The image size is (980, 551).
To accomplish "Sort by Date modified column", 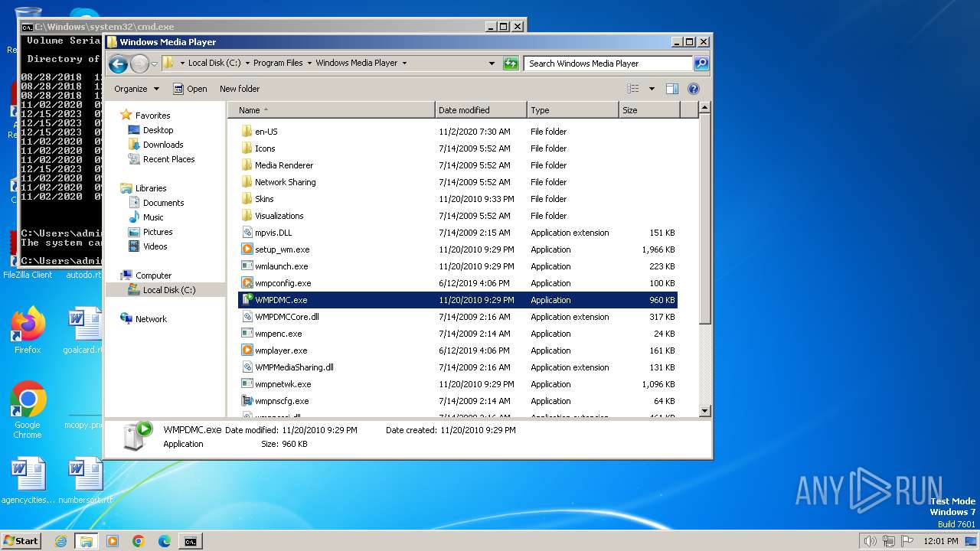I will point(481,110).
